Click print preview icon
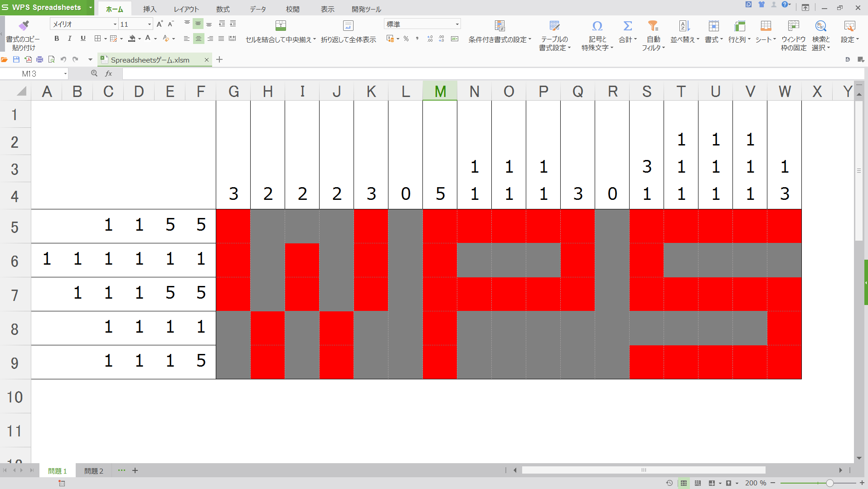Viewport: 868px width, 489px height. tap(51, 59)
